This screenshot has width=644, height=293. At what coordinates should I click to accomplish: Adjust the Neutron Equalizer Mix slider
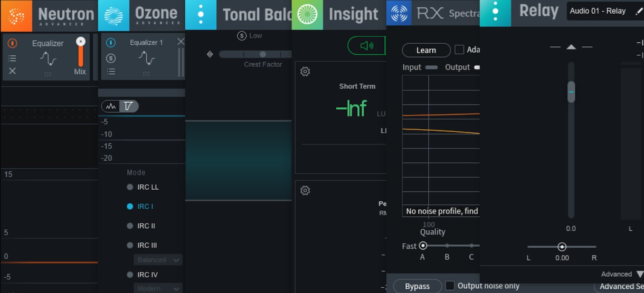point(81,52)
